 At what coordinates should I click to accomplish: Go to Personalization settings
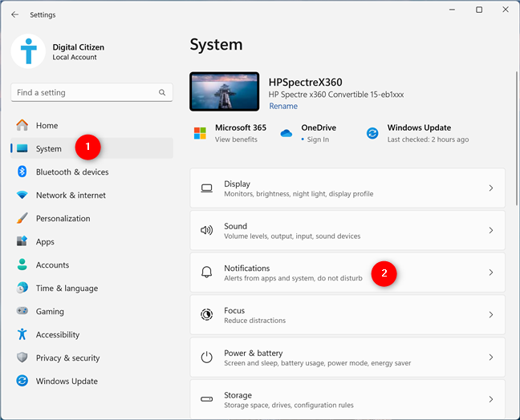(x=63, y=218)
